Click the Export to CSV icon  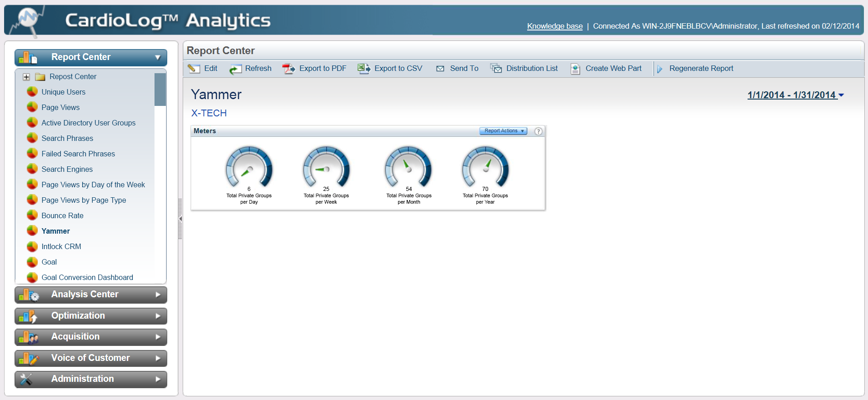(x=364, y=69)
